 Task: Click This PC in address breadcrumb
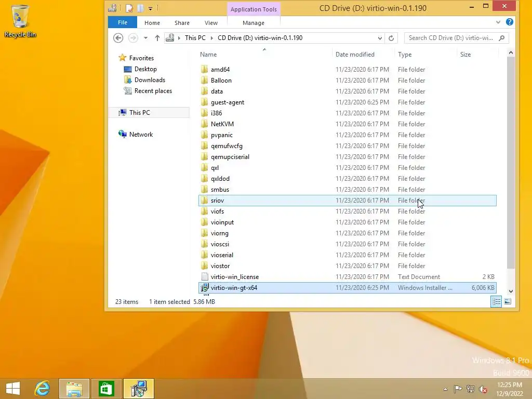pyautogui.click(x=195, y=37)
